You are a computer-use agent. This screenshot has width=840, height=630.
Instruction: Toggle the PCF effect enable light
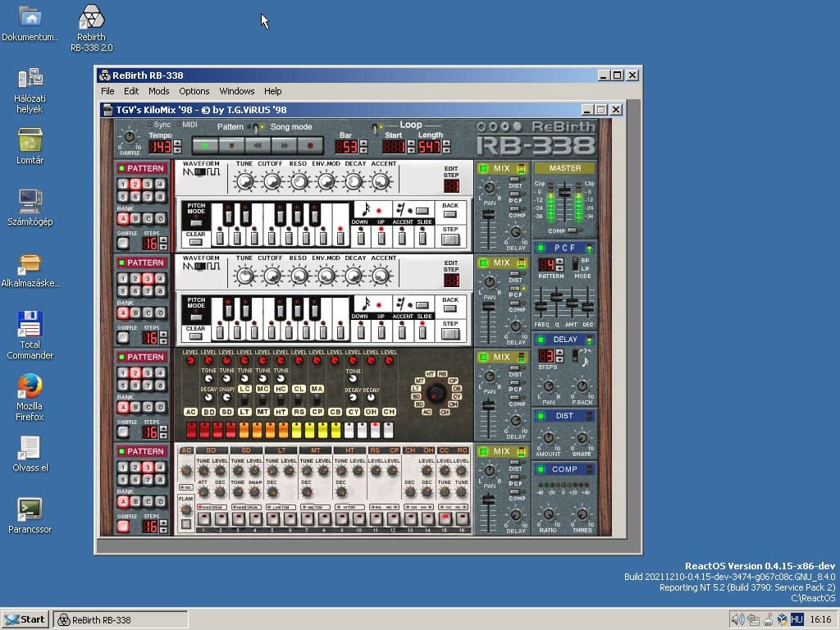541,248
